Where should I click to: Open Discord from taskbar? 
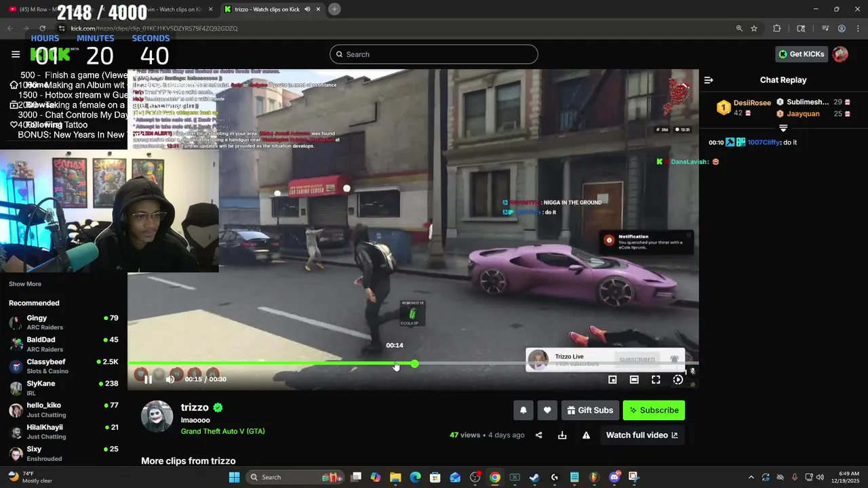614,477
